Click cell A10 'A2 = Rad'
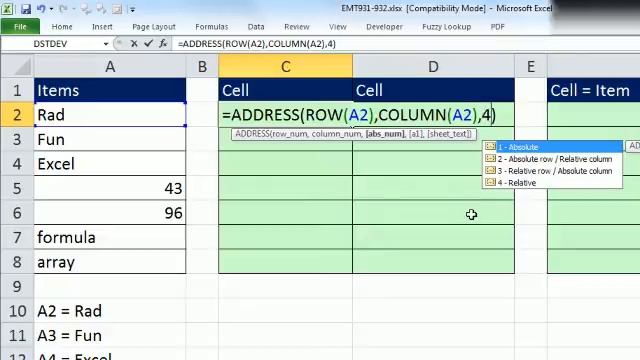 pos(110,311)
